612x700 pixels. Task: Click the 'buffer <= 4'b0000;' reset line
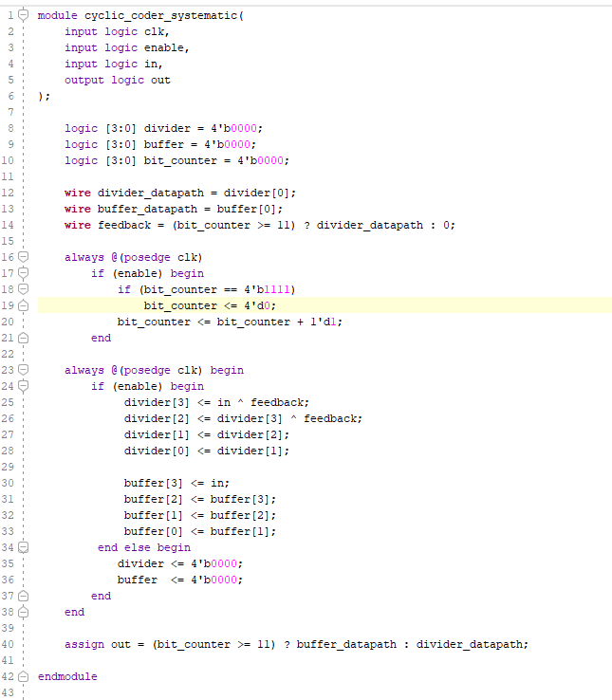click(x=180, y=580)
